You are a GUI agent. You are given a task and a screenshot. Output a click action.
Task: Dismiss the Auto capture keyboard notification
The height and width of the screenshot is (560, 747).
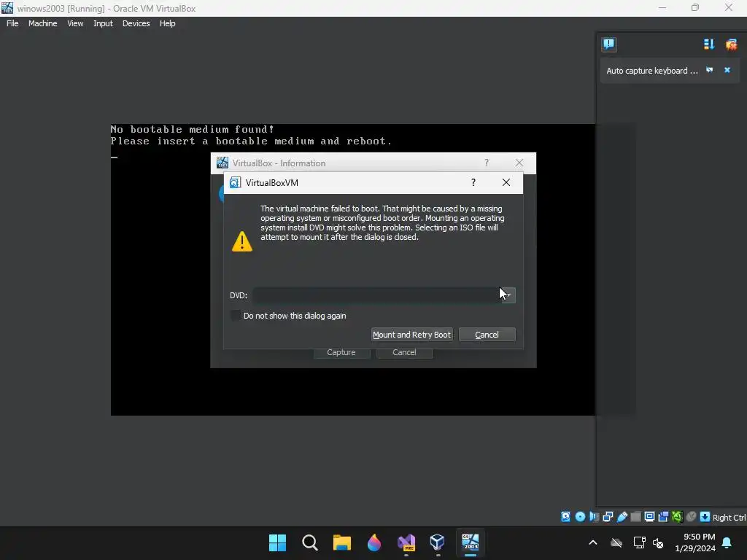click(x=727, y=70)
